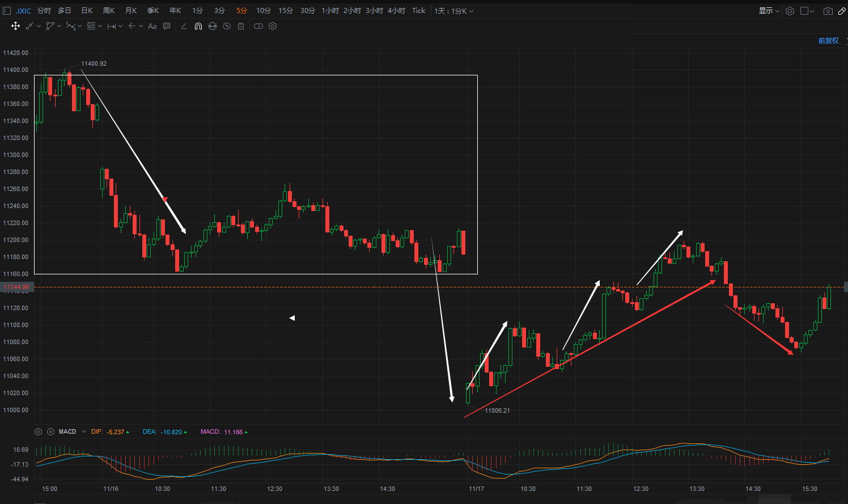The height and width of the screenshot is (504, 848).
Task: Toggle the left sidebar panel icon
Action: coord(7,11)
